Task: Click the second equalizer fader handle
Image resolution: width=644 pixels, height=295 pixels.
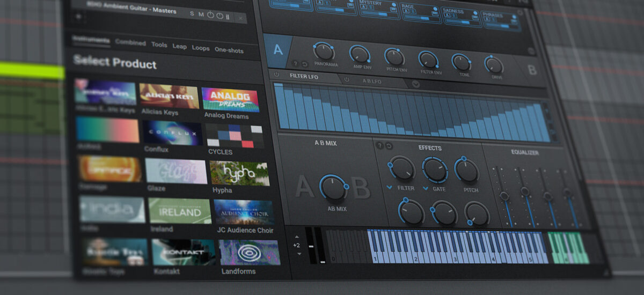Action: [x=526, y=191]
